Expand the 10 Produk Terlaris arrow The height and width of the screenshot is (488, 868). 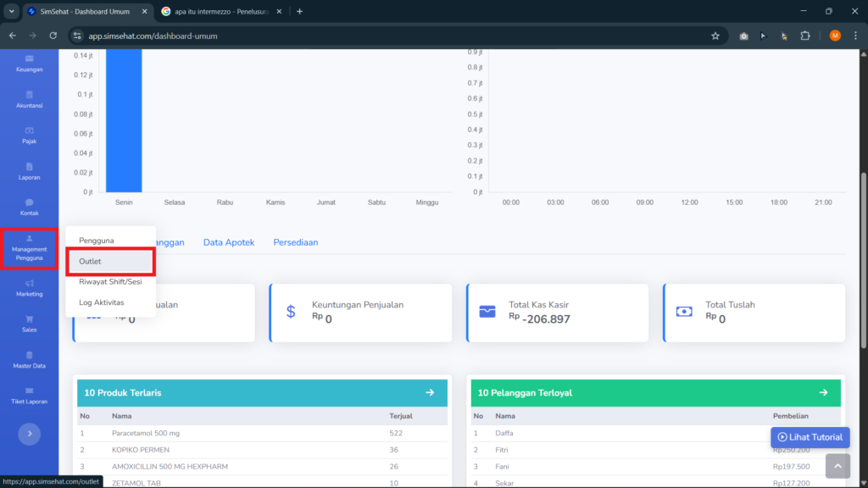click(430, 392)
